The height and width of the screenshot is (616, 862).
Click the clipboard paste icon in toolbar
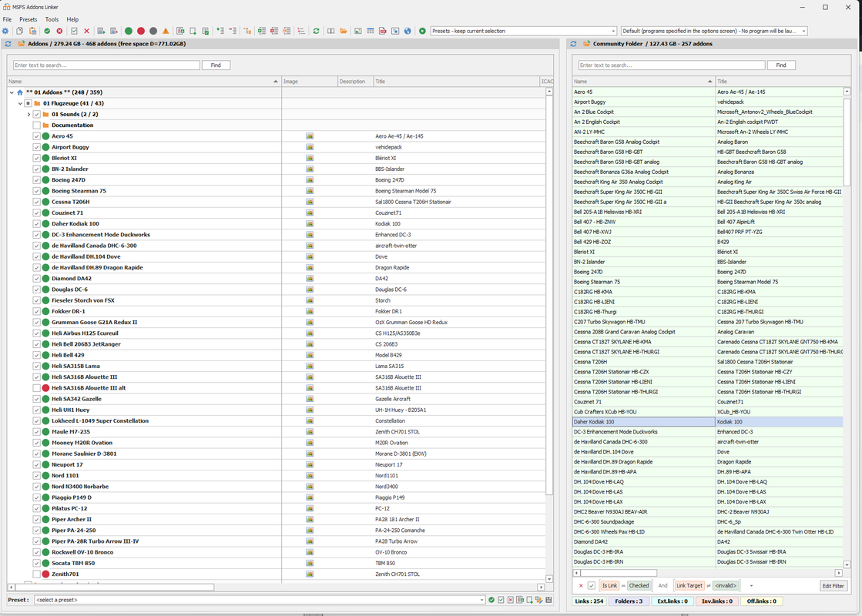(x=33, y=32)
